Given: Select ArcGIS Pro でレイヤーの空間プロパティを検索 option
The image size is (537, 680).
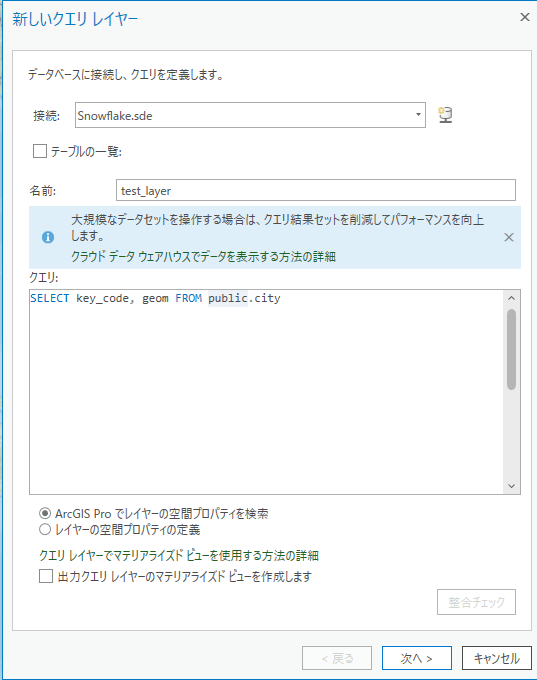Looking at the screenshot, I should tap(45, 513).
